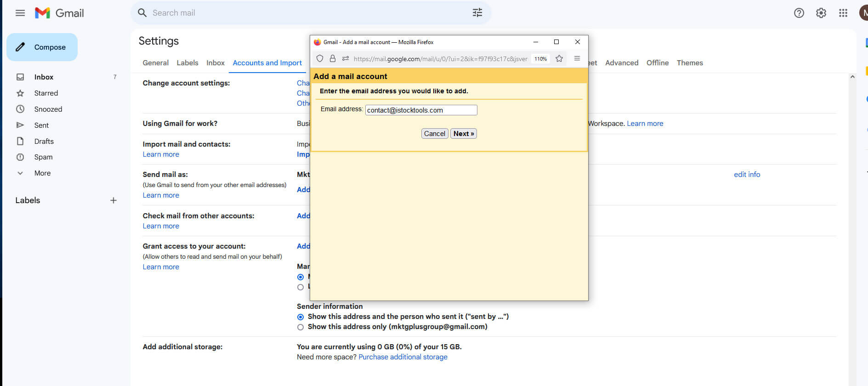Select the first Mark as read radio option
Screen dimensions: 868x386
[x=301, y=277]
